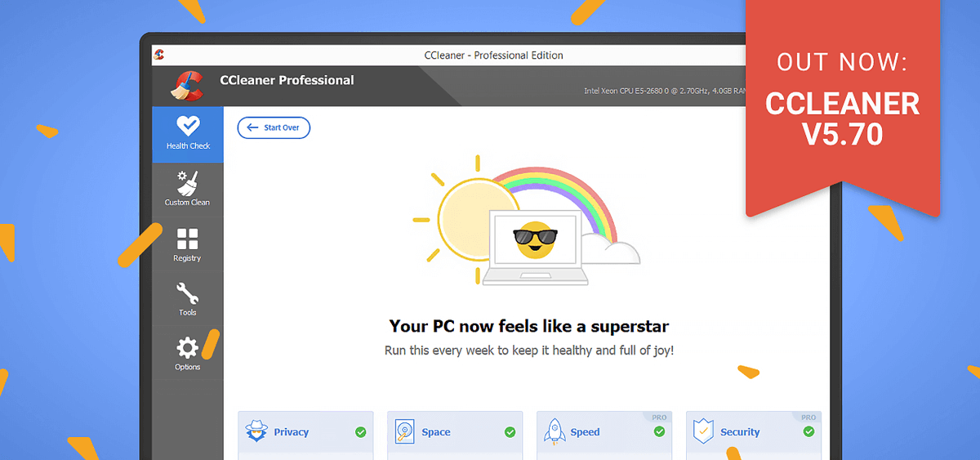Click the Space hard drive icon
This screenshot has height=460, width=980.
[x=405, y=431]
